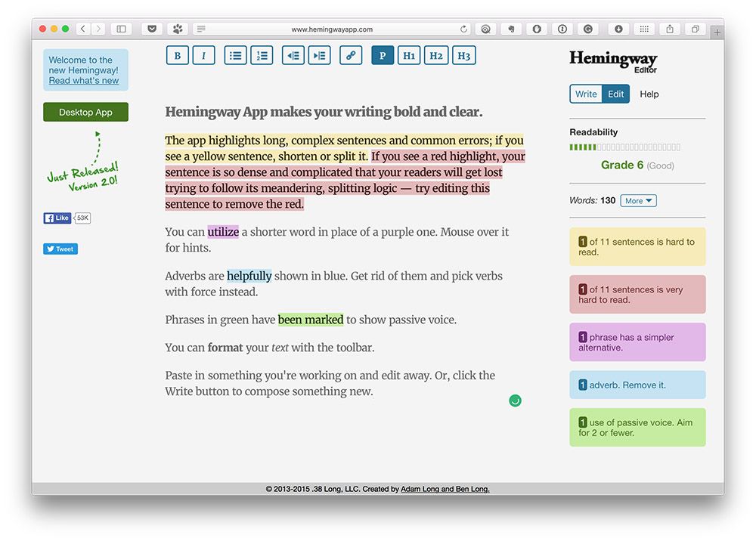Toggle the Safari sidebar

(122, 29)
